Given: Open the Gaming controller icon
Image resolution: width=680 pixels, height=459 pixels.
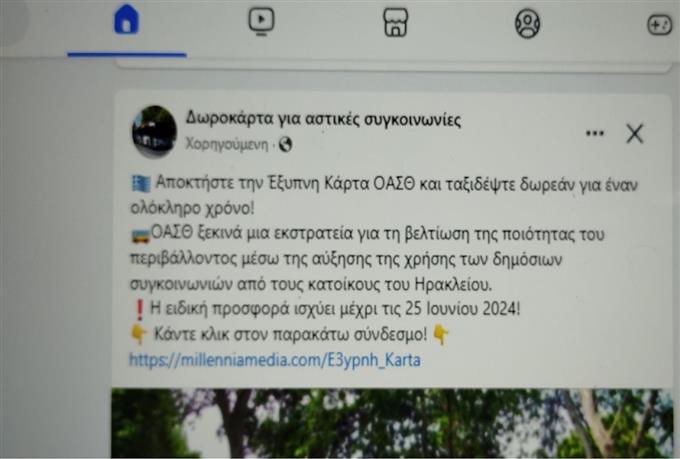Looking at the screenshot, I should (660, 24).
